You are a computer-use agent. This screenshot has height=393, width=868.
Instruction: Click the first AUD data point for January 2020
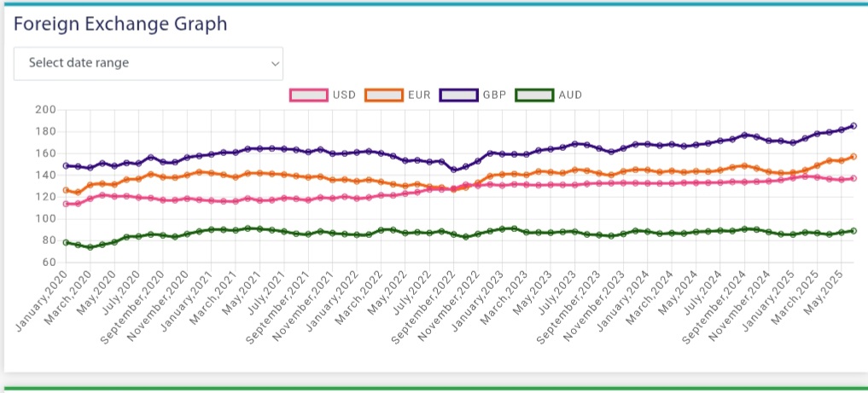(x=67, y=242)
